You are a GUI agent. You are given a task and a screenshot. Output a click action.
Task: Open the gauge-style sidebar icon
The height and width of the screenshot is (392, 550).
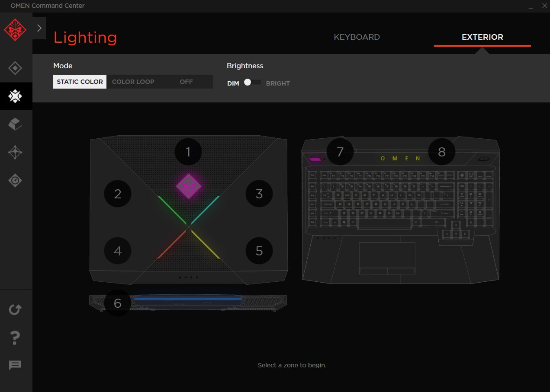click(x=15, y=180)
